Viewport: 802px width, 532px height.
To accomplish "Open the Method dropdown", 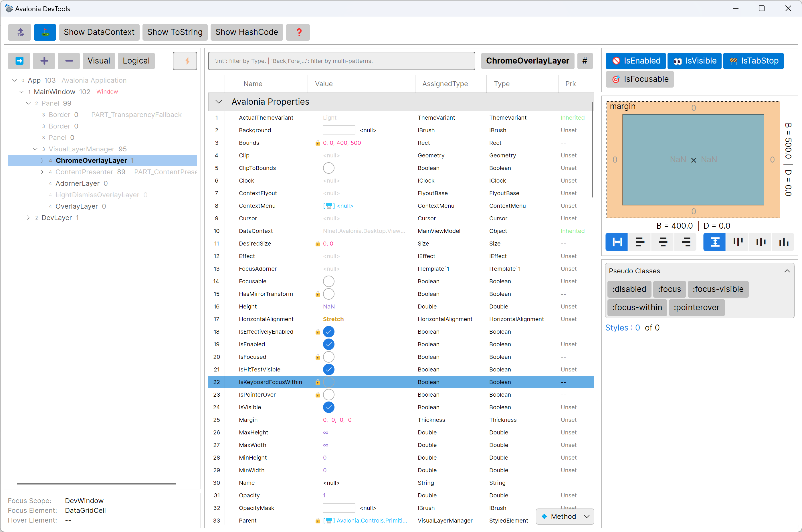I will pyautogui.click(x=565, y=516).
